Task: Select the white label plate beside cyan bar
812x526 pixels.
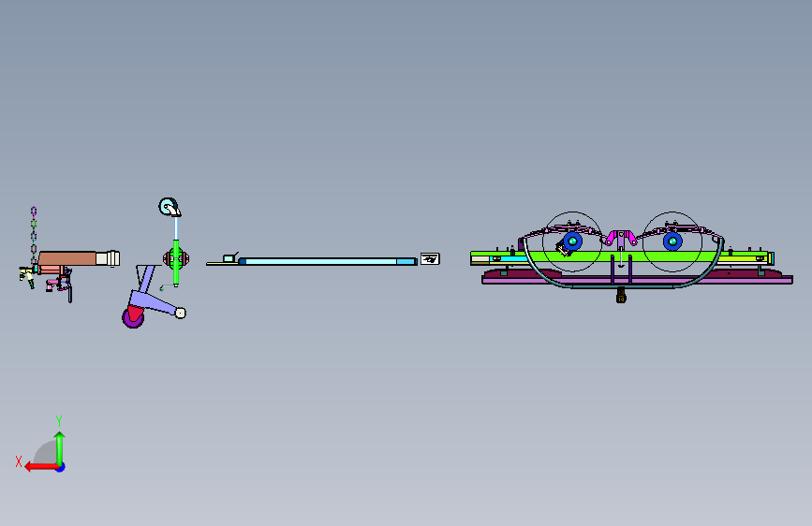Action: 430,258
